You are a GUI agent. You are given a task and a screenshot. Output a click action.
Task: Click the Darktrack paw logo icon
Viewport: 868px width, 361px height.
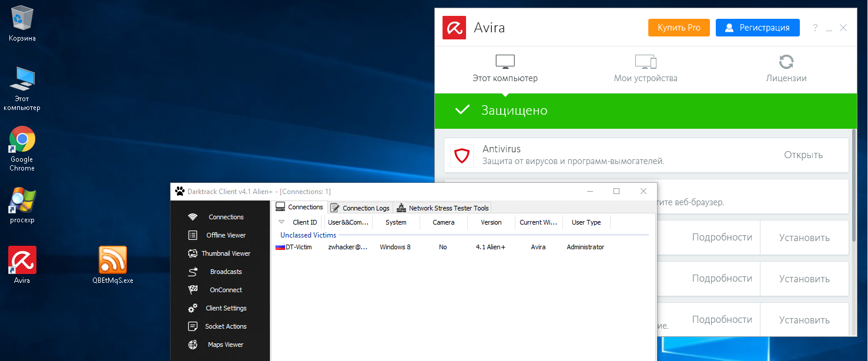tap(179, 191)
